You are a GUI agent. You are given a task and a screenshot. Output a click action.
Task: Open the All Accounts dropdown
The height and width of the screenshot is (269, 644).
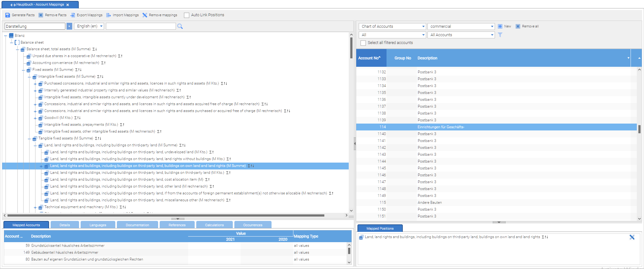click(461, 35)
